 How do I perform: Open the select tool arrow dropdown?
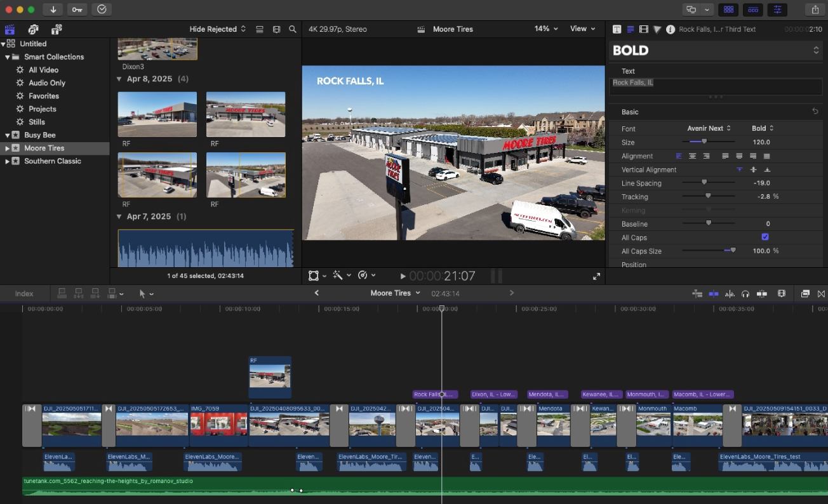146,293
